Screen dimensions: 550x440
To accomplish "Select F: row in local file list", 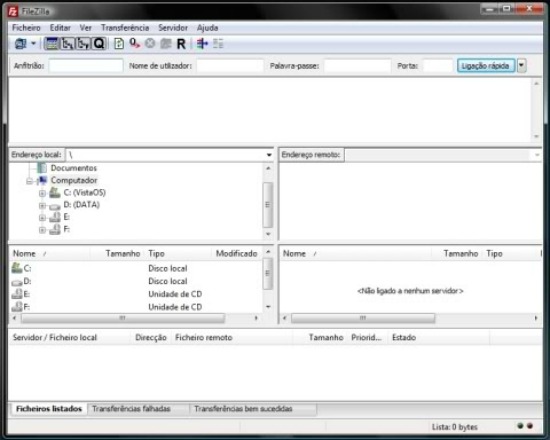I will pos(136,307).
